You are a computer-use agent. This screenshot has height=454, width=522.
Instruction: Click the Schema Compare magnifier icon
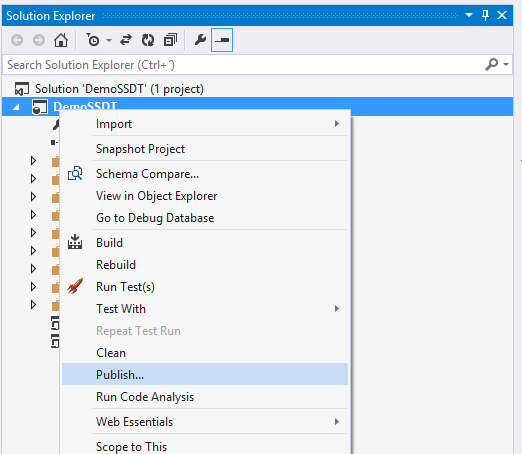click(x=75, y=174)
